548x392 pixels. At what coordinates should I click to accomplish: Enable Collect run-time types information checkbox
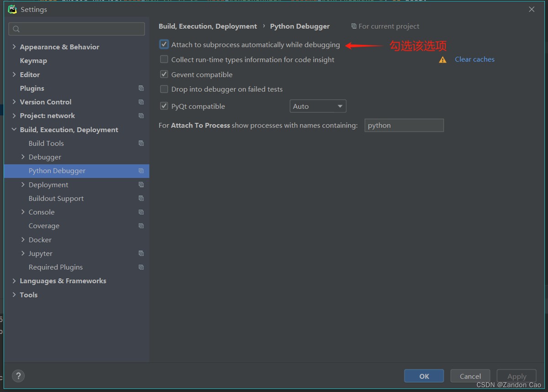[x=164, y=59]
